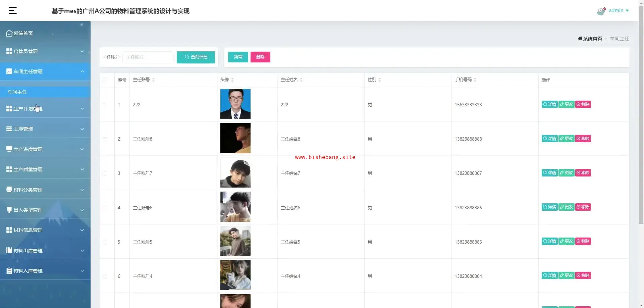Click the page vertical scrollbar thumb
This screenshot has height=308, width=644.
tap(641, 114)
